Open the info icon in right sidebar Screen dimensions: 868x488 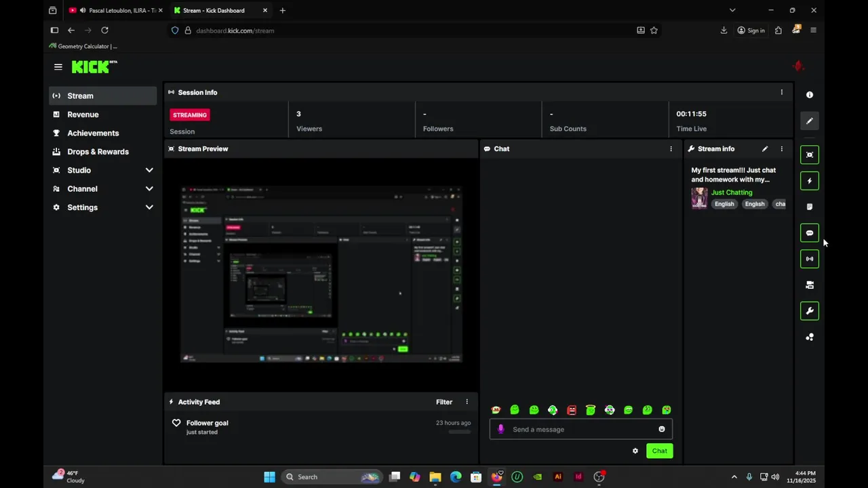809,95
